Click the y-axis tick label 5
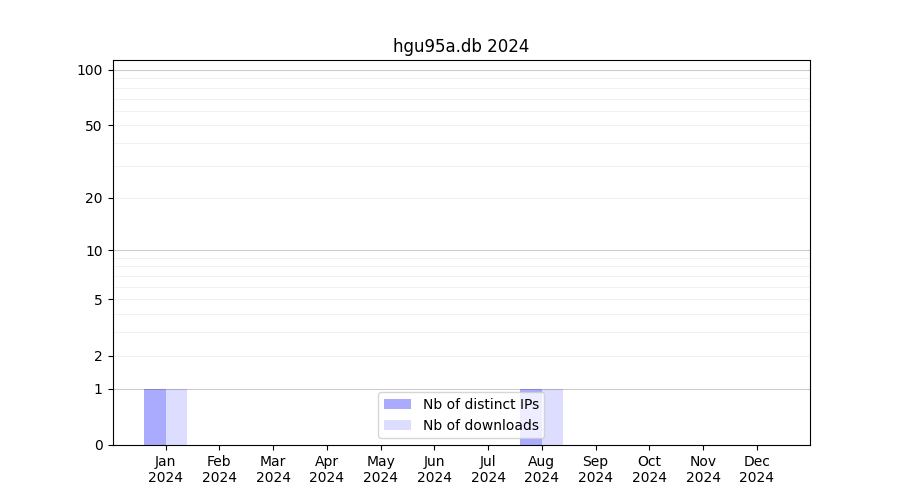This screenshot has width=900, height=500. (x=98, y=300)
